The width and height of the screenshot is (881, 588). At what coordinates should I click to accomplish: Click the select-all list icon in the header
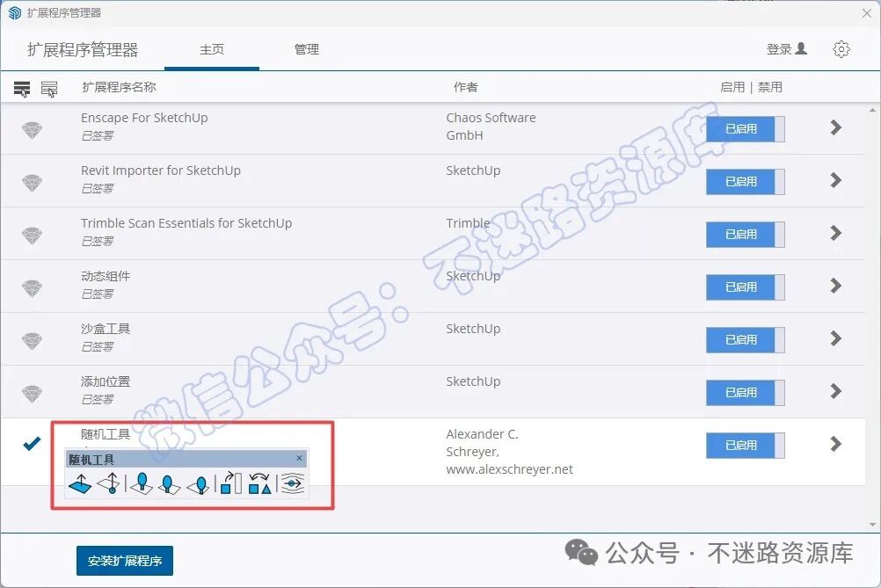(22, 88)
